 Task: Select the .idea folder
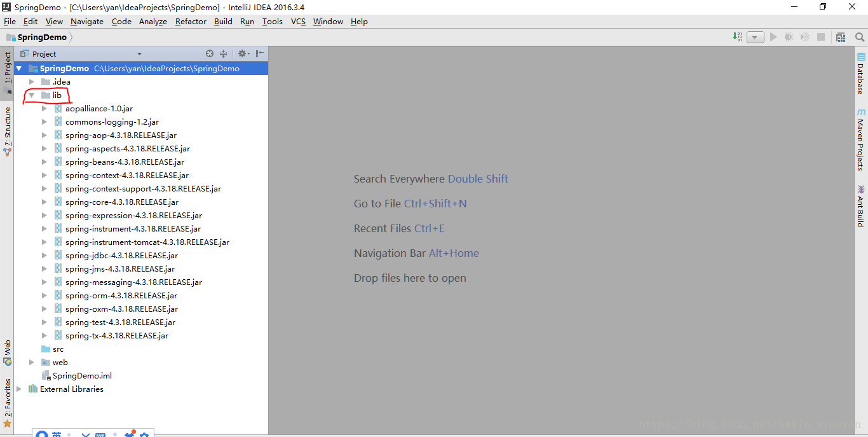point(61,81)
